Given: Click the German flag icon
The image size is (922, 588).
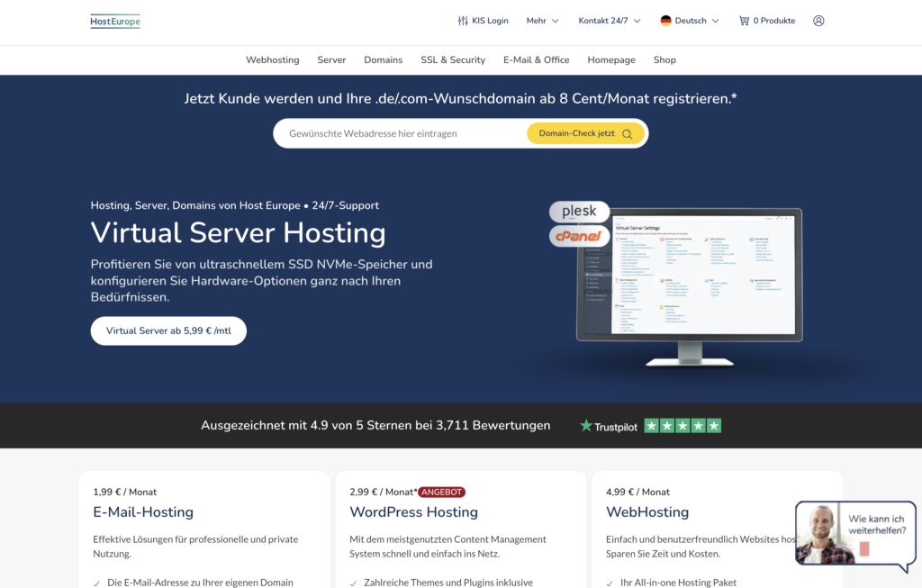Looking at the screenshot, I should [665, 20].
